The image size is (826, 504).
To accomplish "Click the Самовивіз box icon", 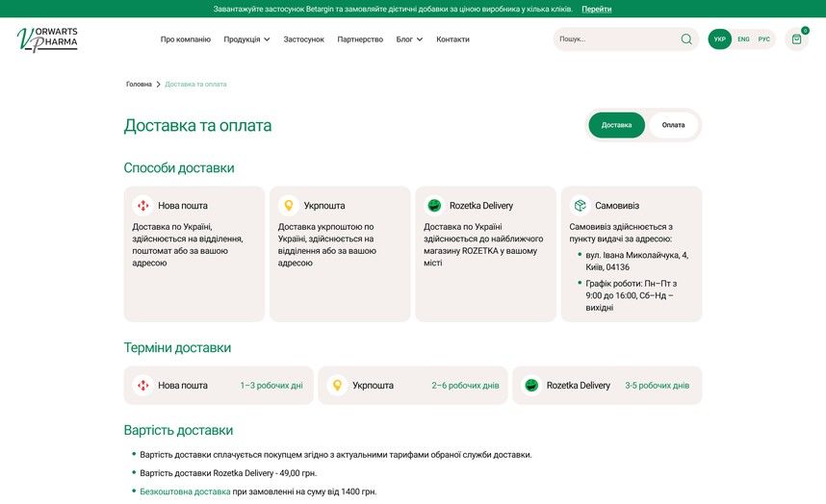I will 580,205.
